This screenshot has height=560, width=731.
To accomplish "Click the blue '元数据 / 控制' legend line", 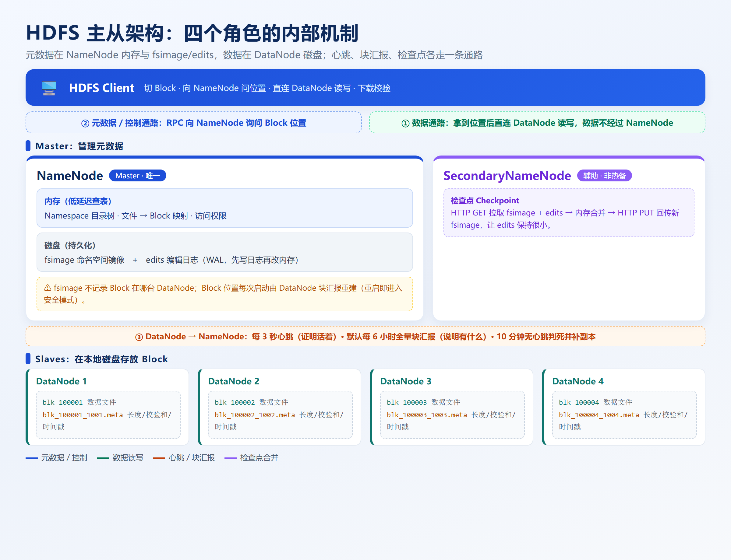I will click(x=31, y=458).
